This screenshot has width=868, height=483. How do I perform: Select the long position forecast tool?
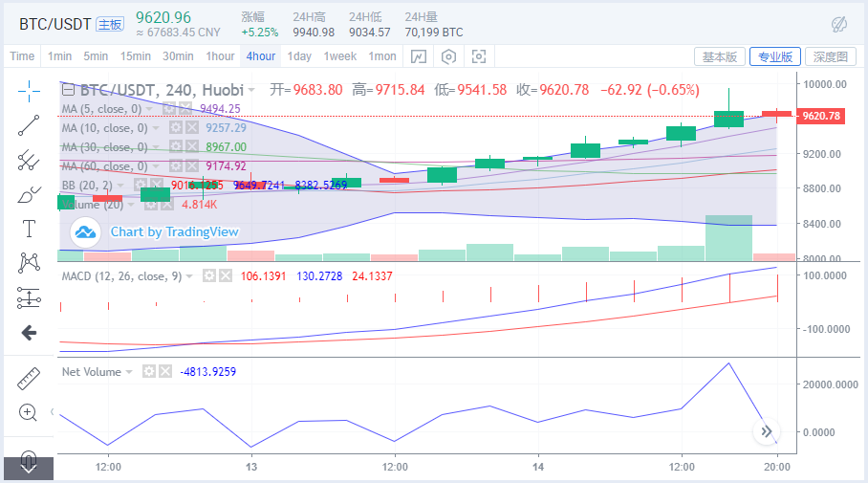(x=29, y=297)
